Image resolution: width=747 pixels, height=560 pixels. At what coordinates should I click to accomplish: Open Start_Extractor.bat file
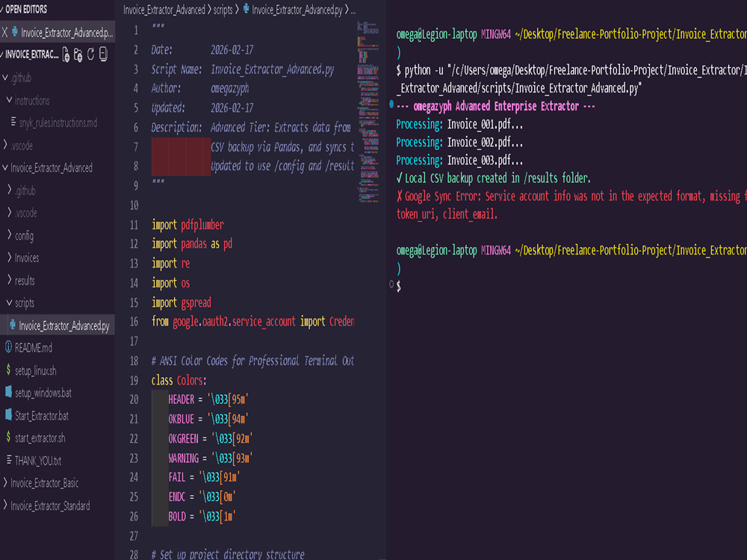[x=41, y=416]
